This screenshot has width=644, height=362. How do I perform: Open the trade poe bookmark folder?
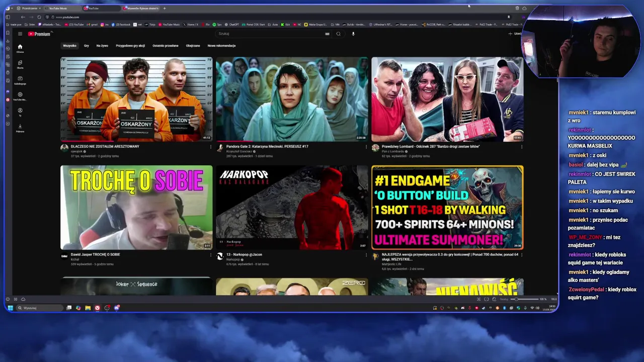(15, 24)
